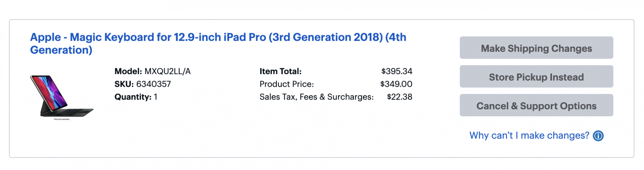
Task: Open the Magic Keyboard product title link
Action: [218, 43]
